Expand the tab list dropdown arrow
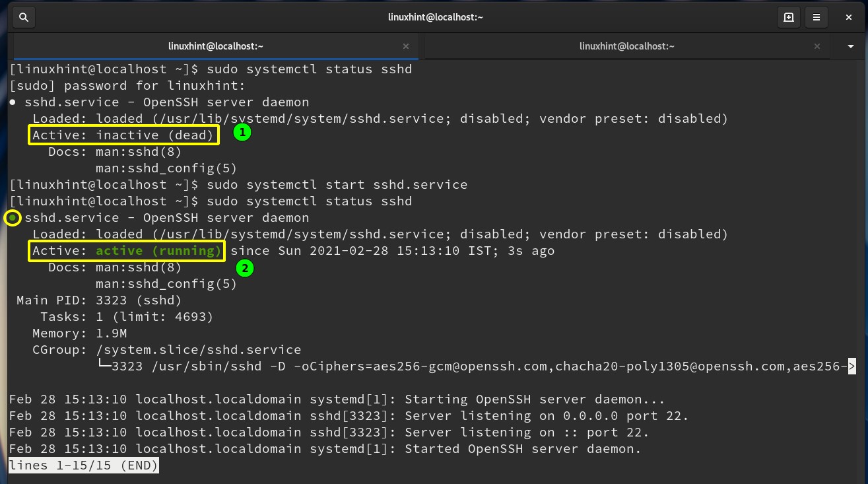The image size is (868, 484). pos(851,46)
